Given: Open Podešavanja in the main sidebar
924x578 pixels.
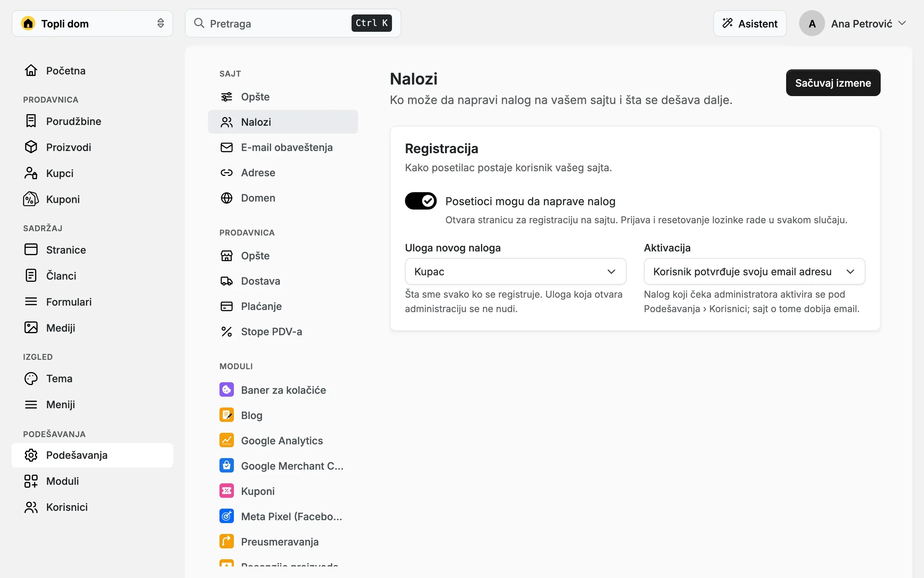Looking at the screenshot, I should [x=92, y=455].
